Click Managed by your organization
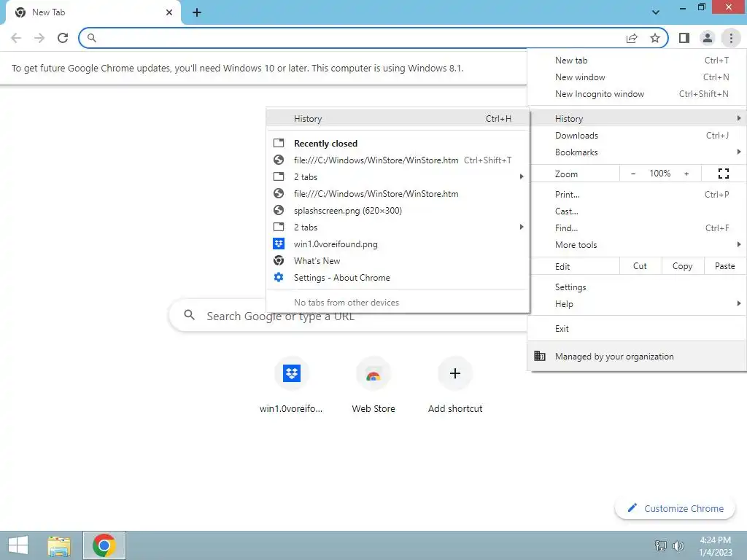This screenshot has width=747, height=560. point(637,356)
